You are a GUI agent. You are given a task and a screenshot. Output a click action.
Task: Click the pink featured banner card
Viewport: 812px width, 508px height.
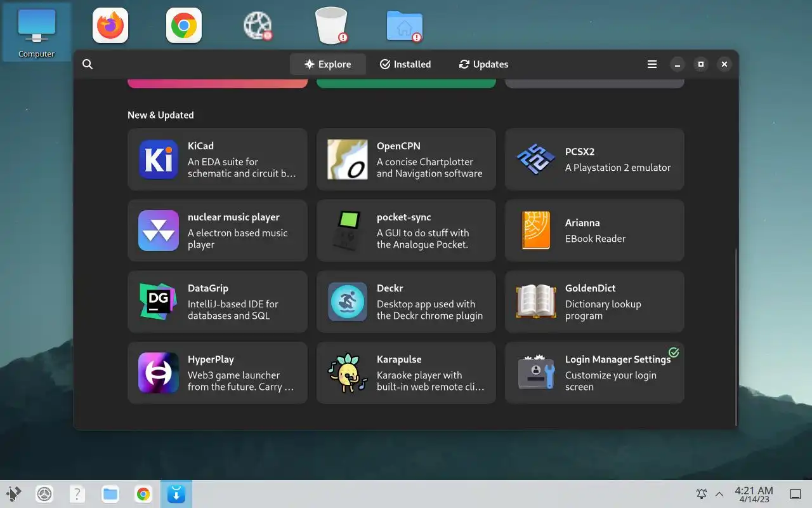pyautogui.click(x=218, y=83)
